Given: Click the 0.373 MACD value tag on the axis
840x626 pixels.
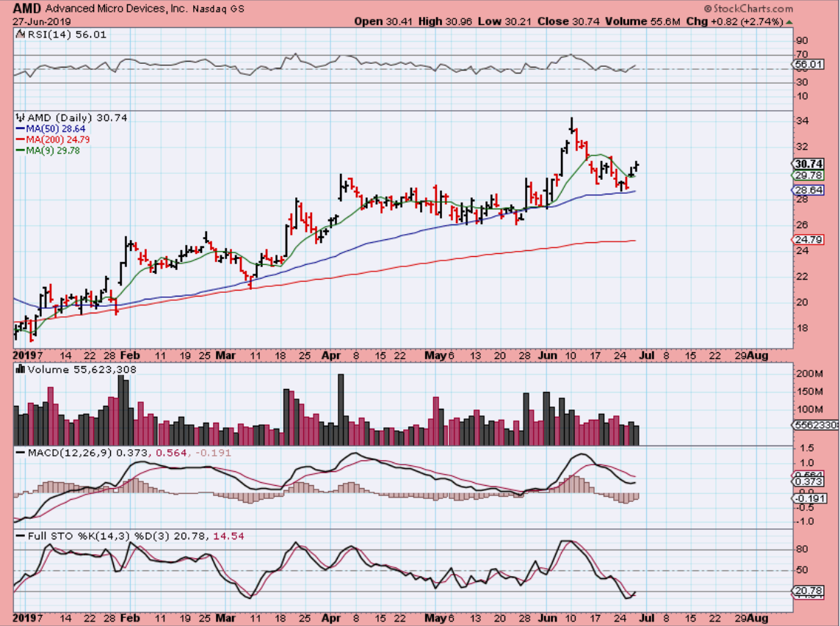Looking at the screenshot, I should click(808, 482).
